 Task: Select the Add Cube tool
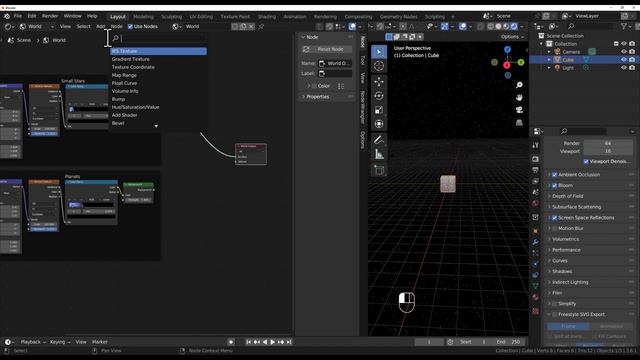pyautogui.click(x=379, y=170)
